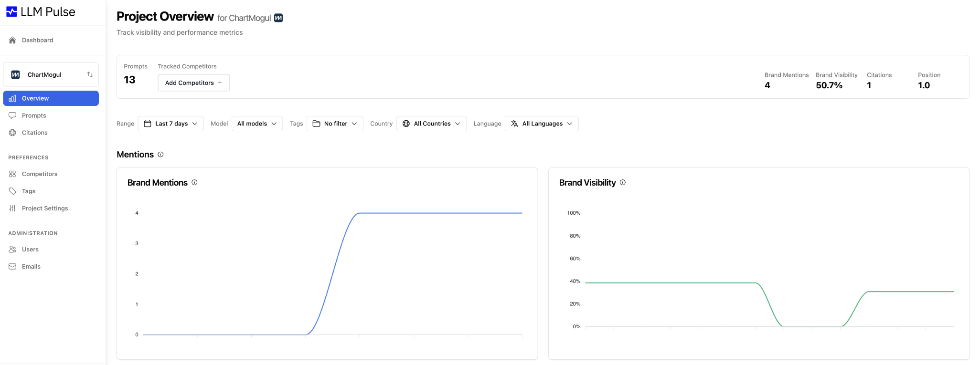
Task: Open the Last 7 days range dropdown
Action: (x=170, y=124)
